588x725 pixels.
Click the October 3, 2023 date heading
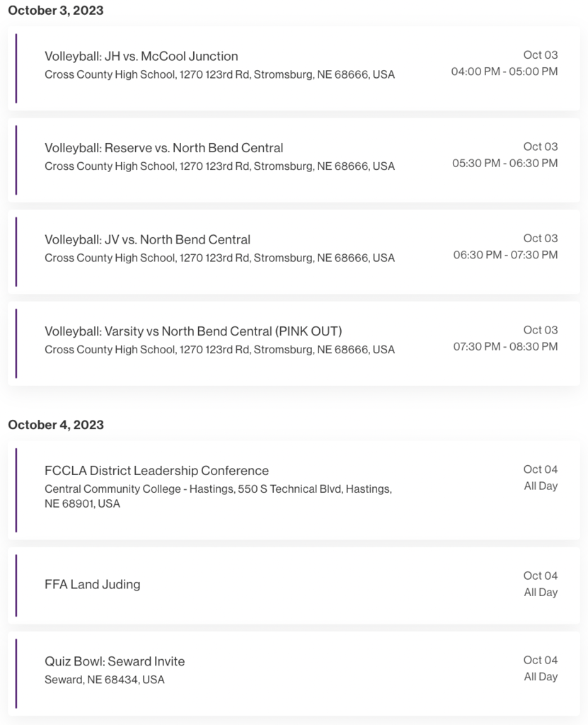tap(56, 10)
